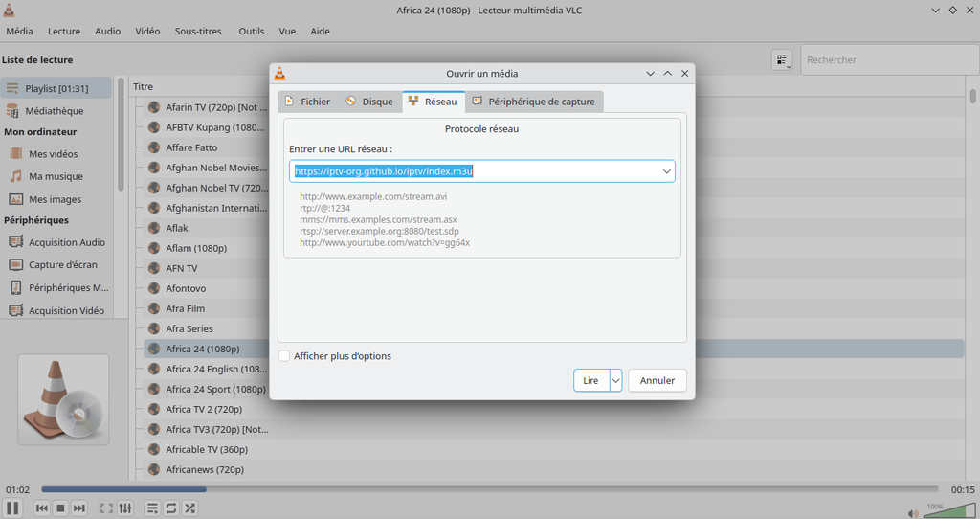Pause playback with the pause button
The height and width of the screenshot is (519, 980).
tap(12, 508)
